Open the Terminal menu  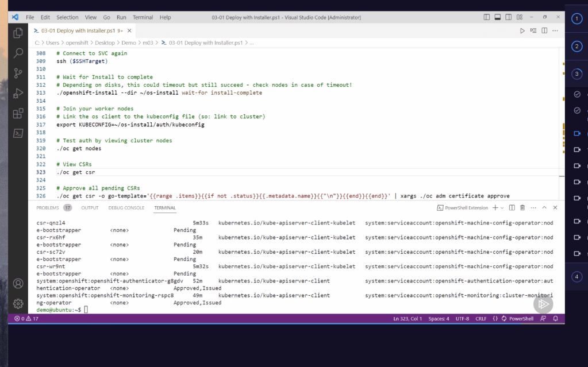click(x=143, y=17)
